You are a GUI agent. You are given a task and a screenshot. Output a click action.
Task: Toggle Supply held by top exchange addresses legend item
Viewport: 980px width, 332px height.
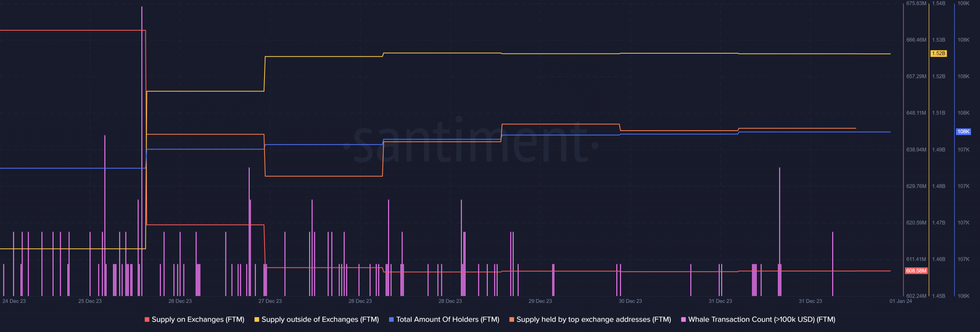[x=590, y=319]
